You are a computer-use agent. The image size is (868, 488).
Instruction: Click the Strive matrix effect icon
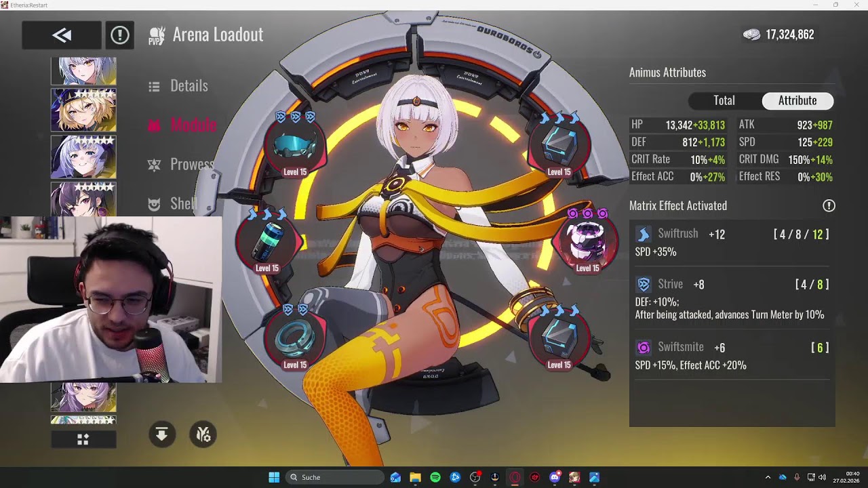pyautogui.click(x=644, y=285)
